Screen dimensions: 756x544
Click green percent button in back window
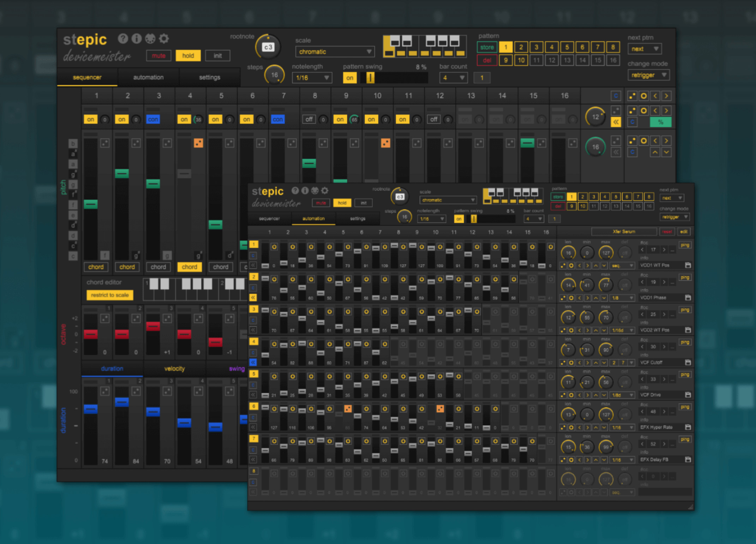(x=660, y=122)
